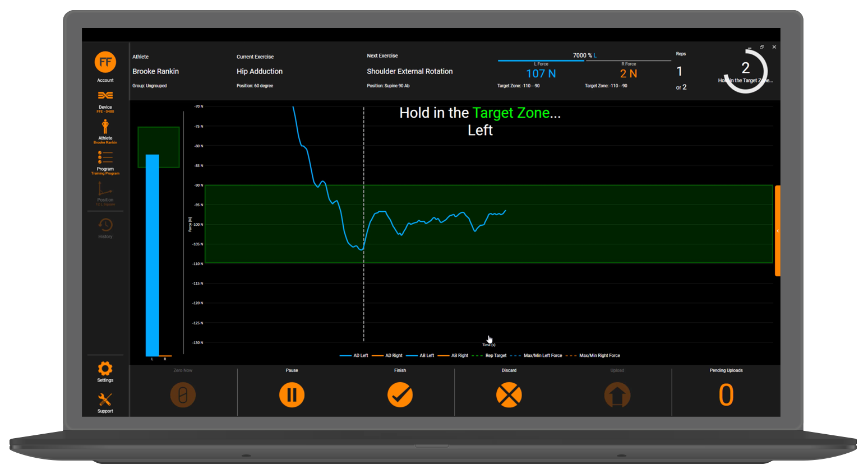Click the Hold in the Target Zone prompt
The width and height of the screenshot is (868, 474).
(480, 113)
